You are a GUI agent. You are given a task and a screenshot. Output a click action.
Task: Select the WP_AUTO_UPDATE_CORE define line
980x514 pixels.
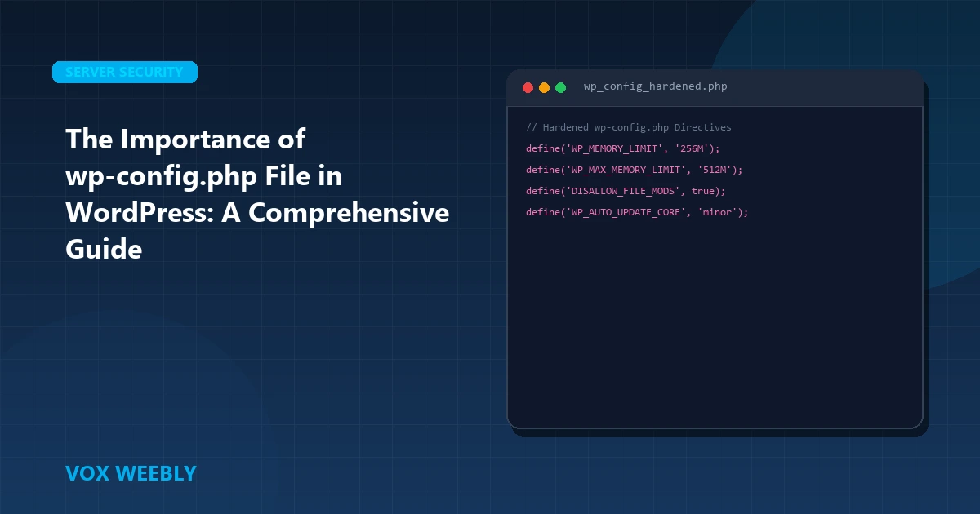[637, 212]
